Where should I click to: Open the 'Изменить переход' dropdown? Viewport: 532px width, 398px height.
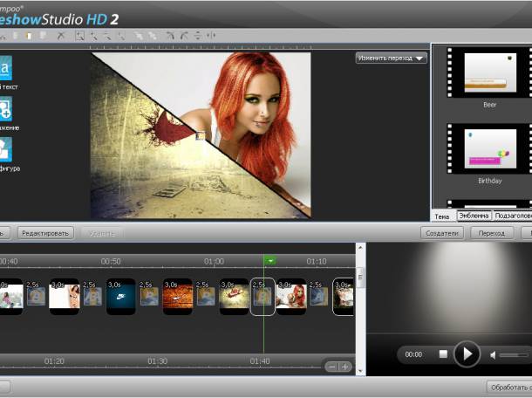click(391, 58)
